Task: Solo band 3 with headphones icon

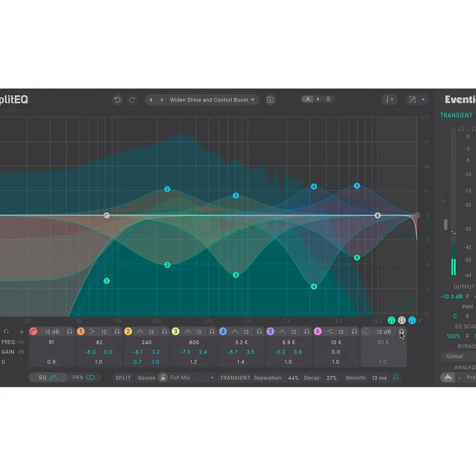Action: click(212, 332)
